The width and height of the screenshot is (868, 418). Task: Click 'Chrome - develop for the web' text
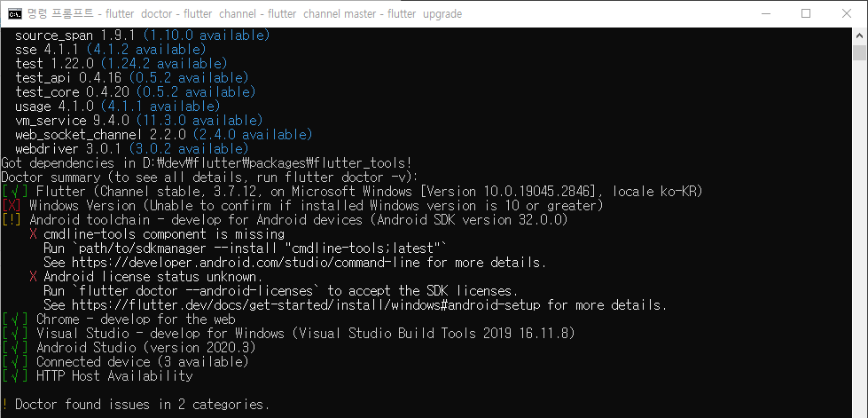click(136, 319)
